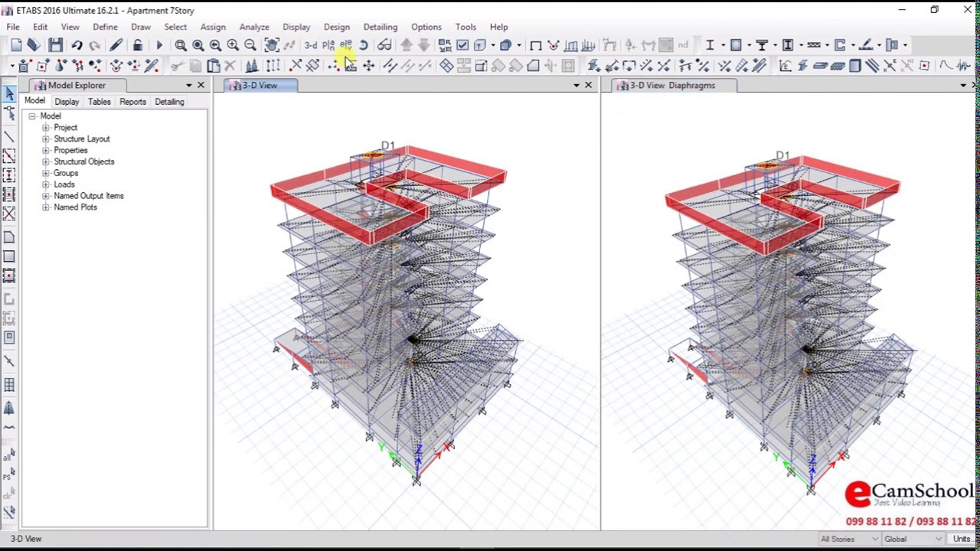
Task: Expand the Properties tree node
Action: coord(46,151)
